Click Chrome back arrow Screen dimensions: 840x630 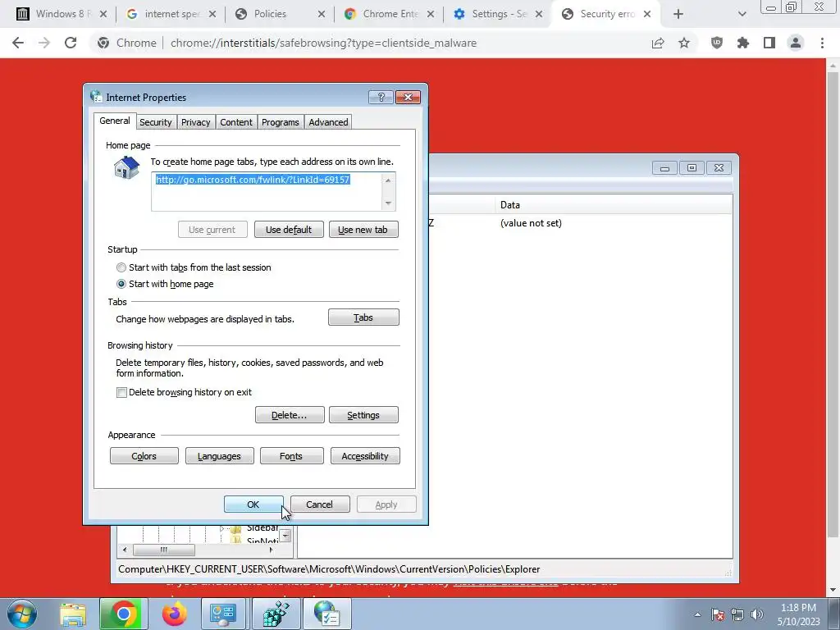click(18, 43)
